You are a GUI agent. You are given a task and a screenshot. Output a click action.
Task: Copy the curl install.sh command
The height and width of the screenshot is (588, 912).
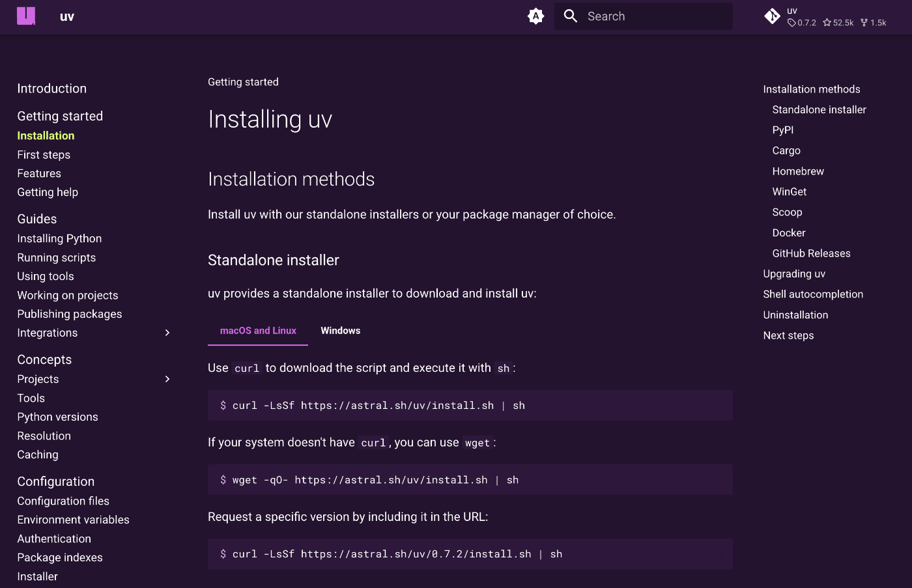[718, 406]
